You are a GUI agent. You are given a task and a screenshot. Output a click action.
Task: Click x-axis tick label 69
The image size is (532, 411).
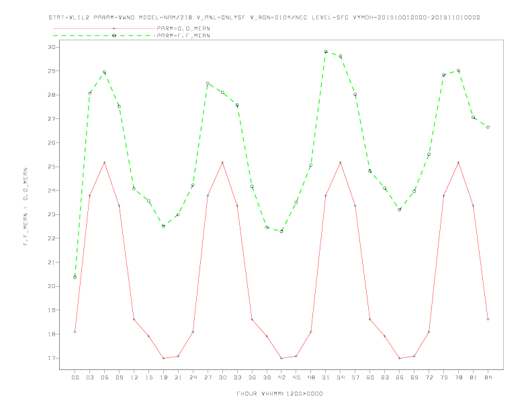tap(414, 377)
